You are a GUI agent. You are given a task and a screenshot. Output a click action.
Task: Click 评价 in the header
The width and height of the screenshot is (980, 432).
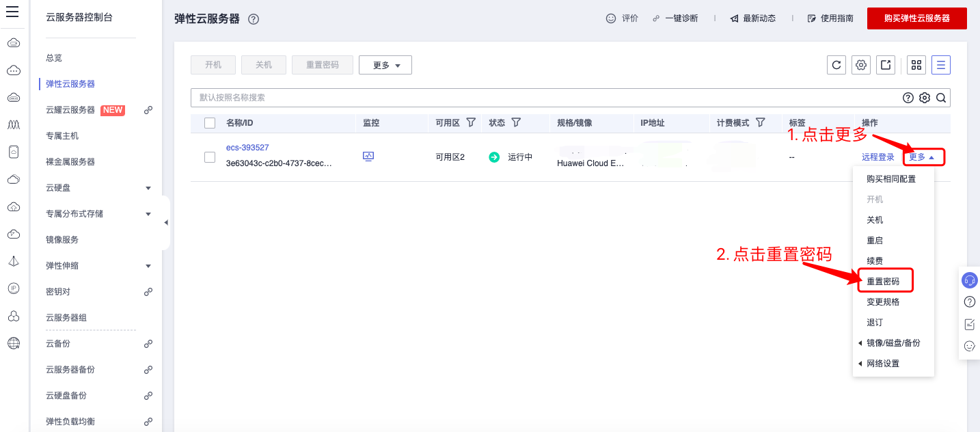coord(622,18)
